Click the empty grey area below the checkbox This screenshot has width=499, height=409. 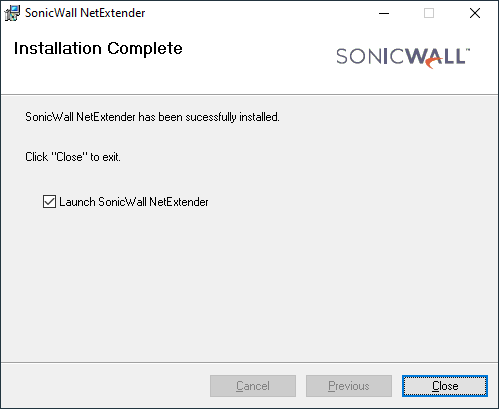click(x=249, y=283)
